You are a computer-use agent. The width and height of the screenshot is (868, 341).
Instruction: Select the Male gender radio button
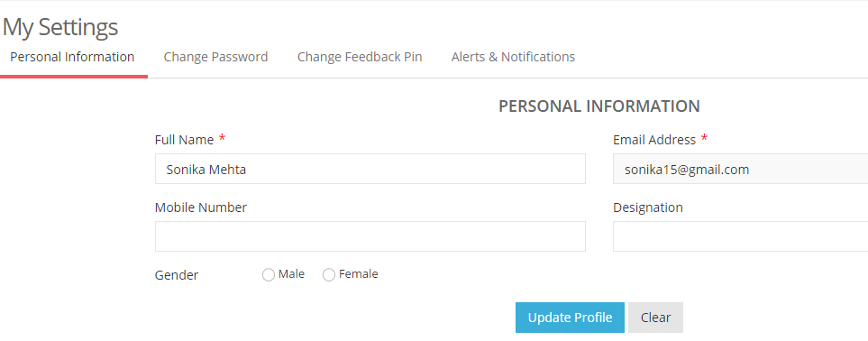coord(269,275)
